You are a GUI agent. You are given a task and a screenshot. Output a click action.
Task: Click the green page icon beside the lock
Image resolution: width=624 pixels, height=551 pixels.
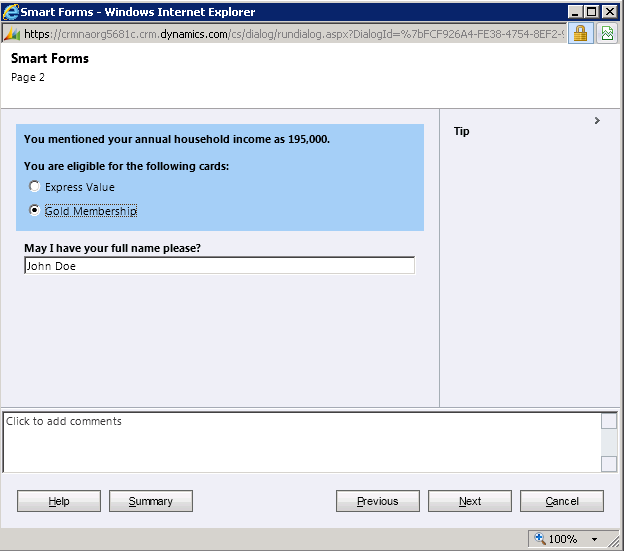coord(607,34)
